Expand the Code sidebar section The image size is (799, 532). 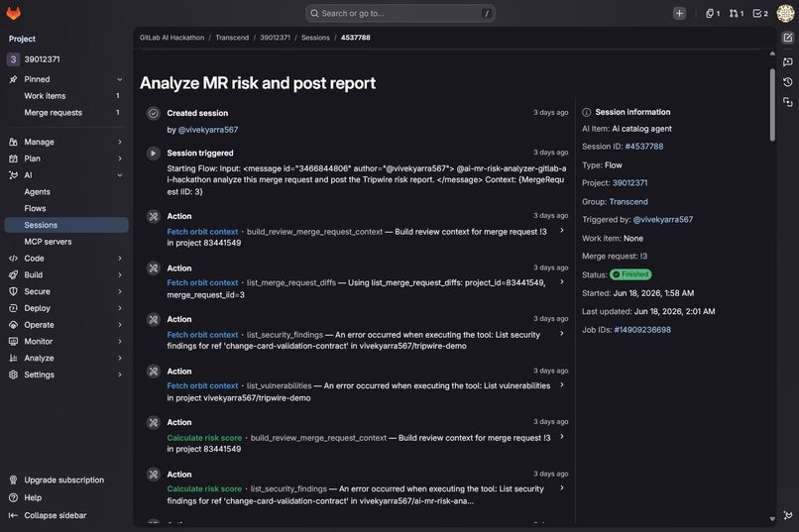coord(66,259)
